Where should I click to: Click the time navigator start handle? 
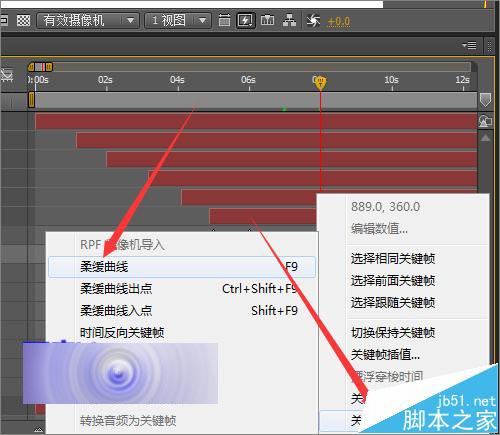click(x=31, y=67)
